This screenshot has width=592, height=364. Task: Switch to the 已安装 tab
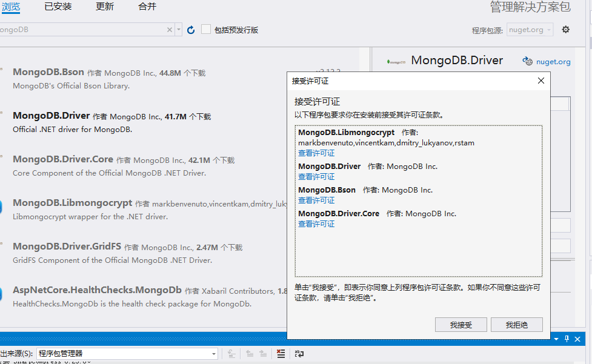(58, 7)
